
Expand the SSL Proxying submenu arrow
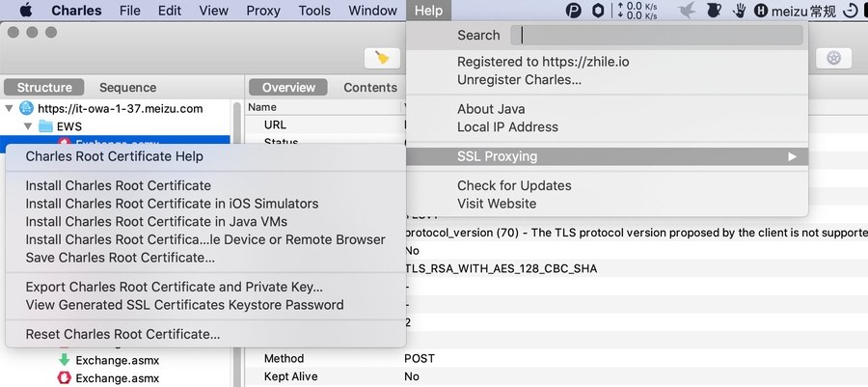click(x=792, y=156)
